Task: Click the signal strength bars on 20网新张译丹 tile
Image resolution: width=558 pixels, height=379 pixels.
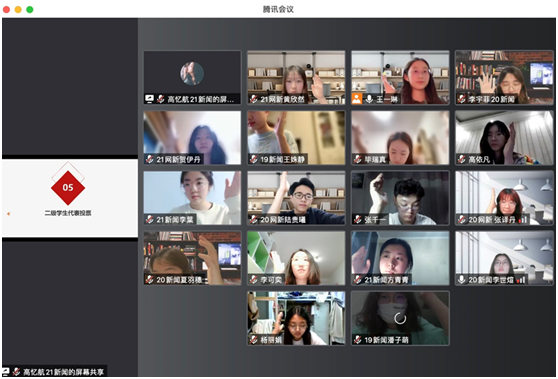Action: click(523, 220)
